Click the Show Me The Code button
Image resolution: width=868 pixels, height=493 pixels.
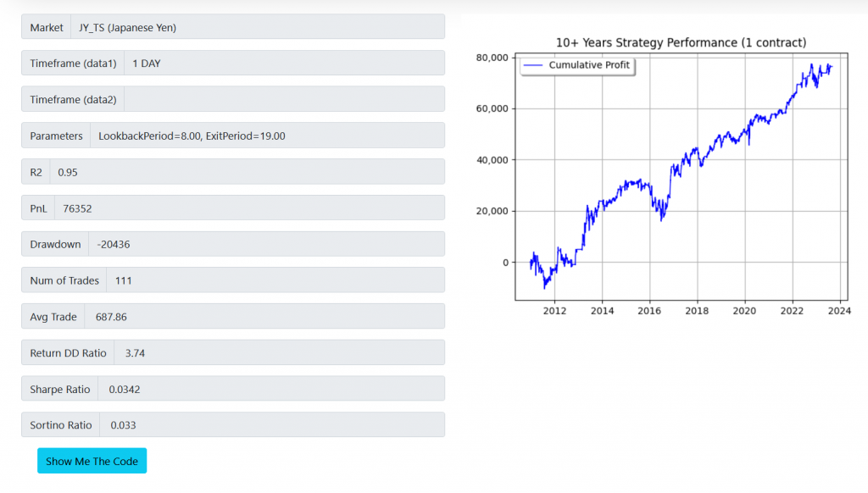pos(92,461)
